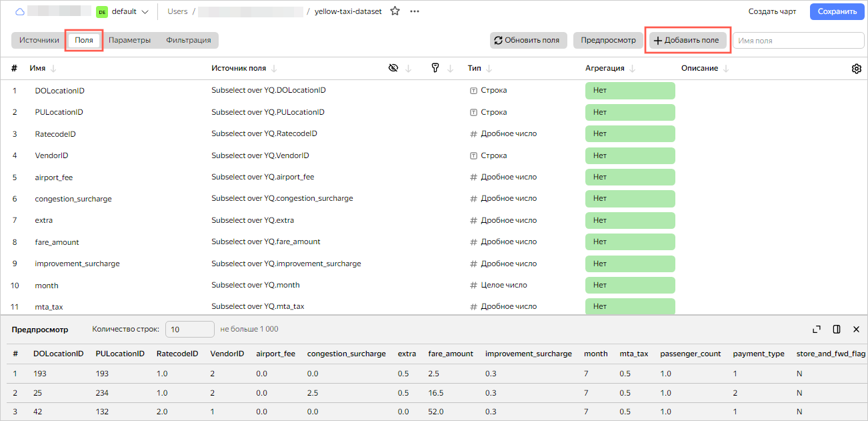
Task: Sort by hidden field eye column
Action: 393,68
